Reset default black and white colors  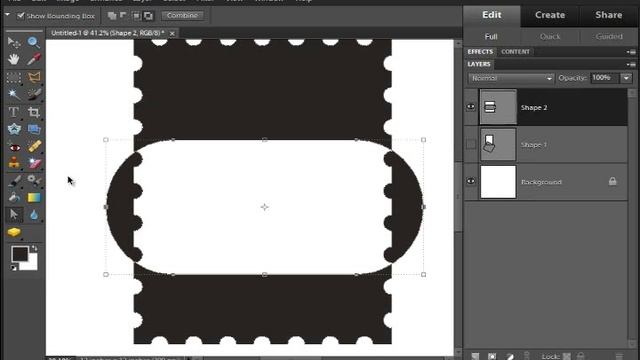[x=14, y=268]
